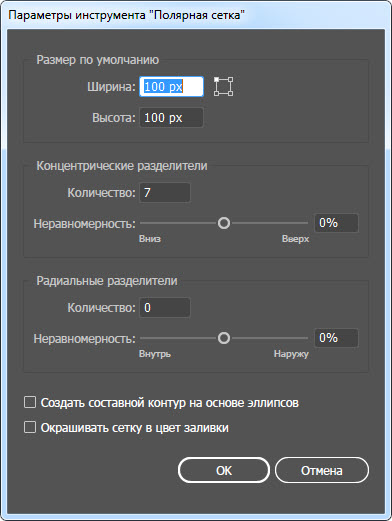Click the Ширина width input field
The image size is (392, 521).
click(x=171, y=87)
